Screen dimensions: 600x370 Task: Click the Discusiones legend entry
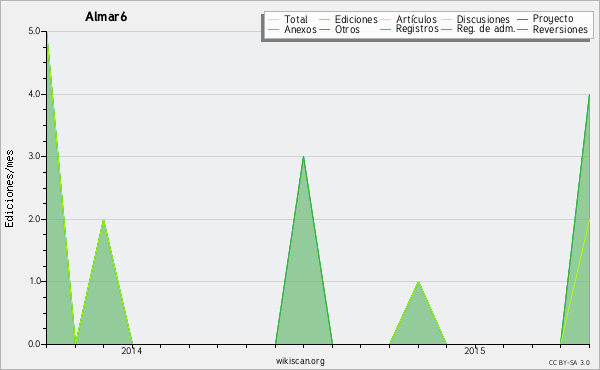(x=476, y=19)
